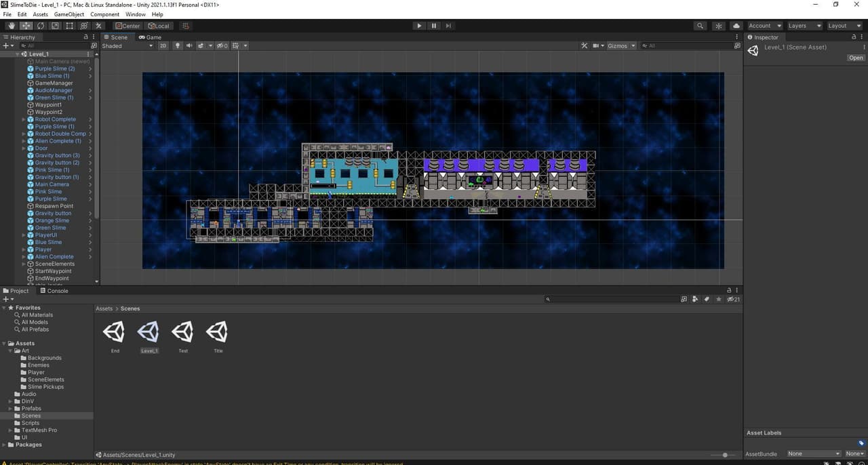Open the Gizmos dropdown arrow

633,45
